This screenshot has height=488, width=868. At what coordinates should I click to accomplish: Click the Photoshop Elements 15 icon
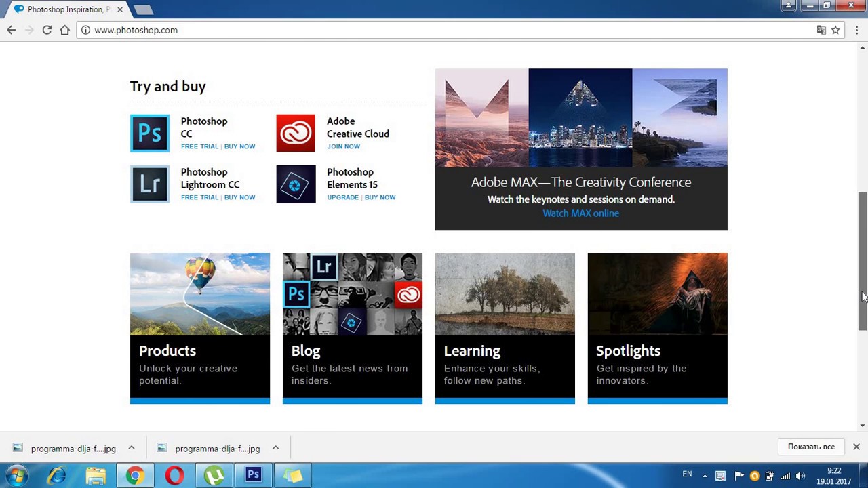pos(296,184)
